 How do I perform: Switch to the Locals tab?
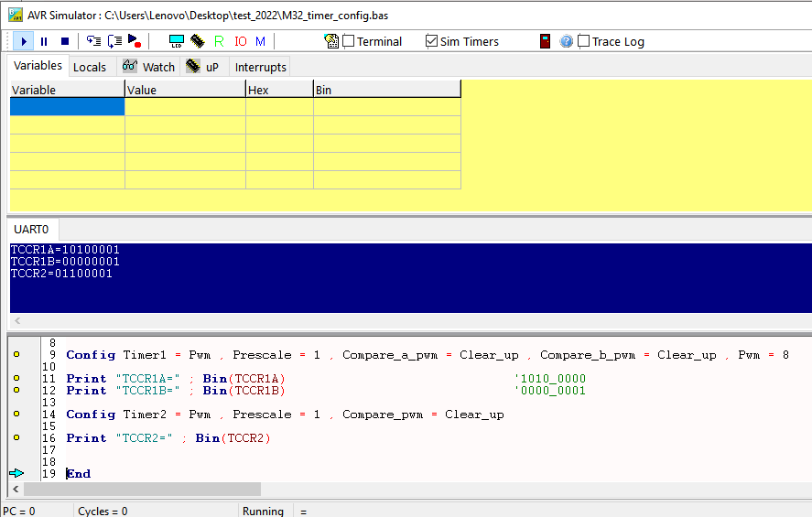click(x=90, y=68)
